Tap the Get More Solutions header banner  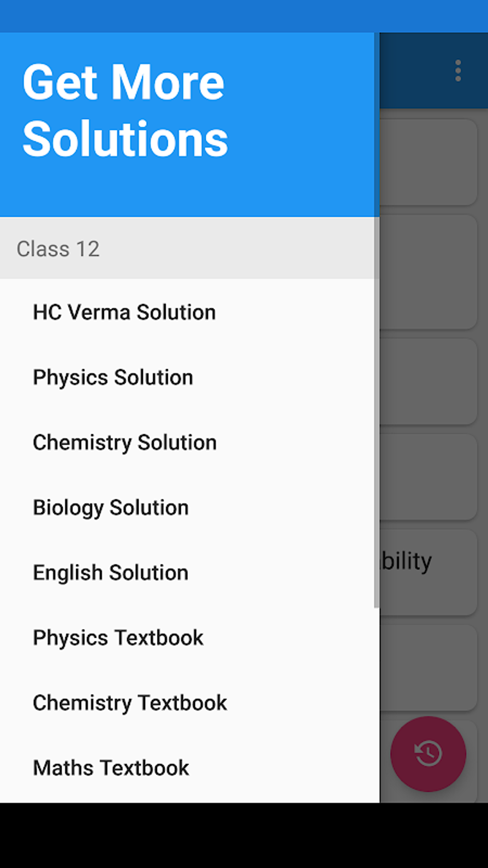tap(187, 124)
